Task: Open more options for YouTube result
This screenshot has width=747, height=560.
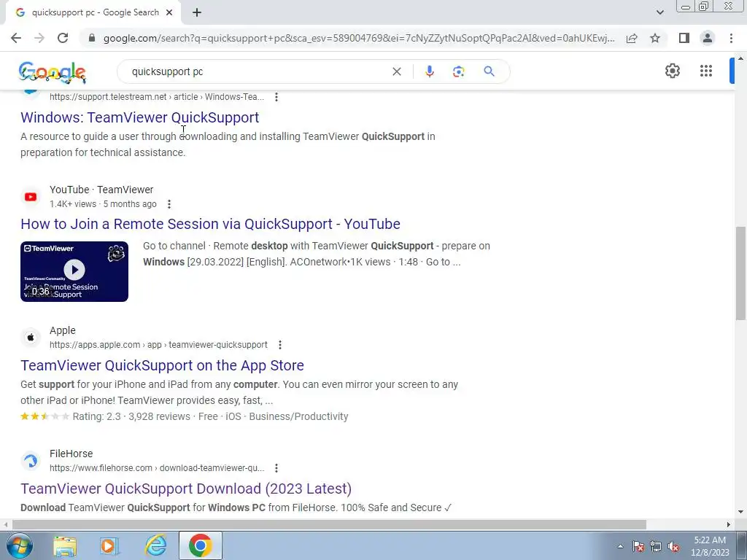Action: (x=169, y=204)
